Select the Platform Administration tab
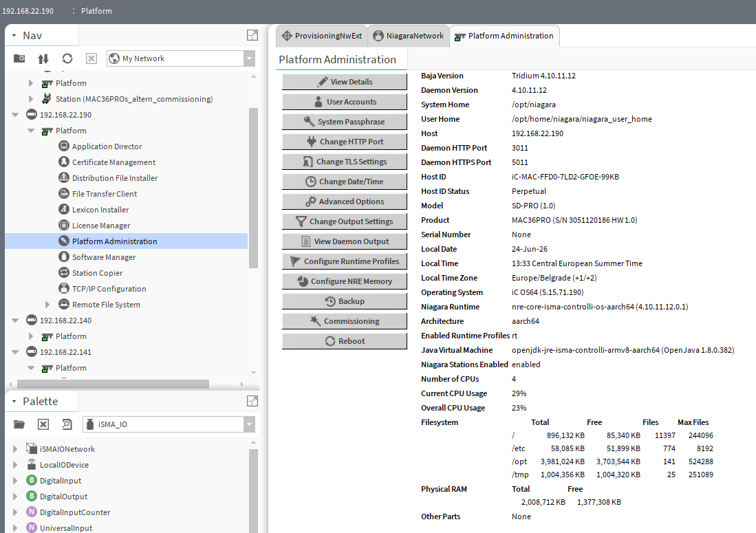This screenshot has width=756, height=533. [x=505, y=36]
